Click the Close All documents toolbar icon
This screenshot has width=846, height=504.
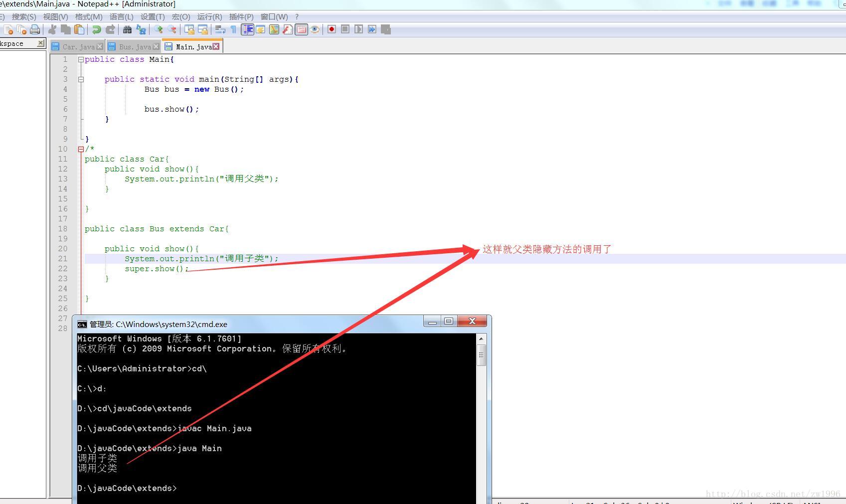21,29
